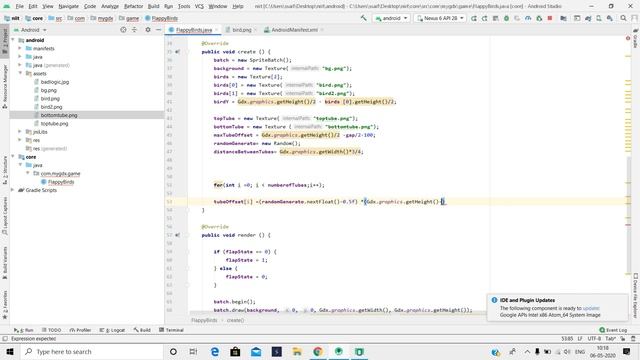Open the android run configuration dropdown
Image resolution: width=640 pixels, height=360 pixels.
click(x=391, y=18)
